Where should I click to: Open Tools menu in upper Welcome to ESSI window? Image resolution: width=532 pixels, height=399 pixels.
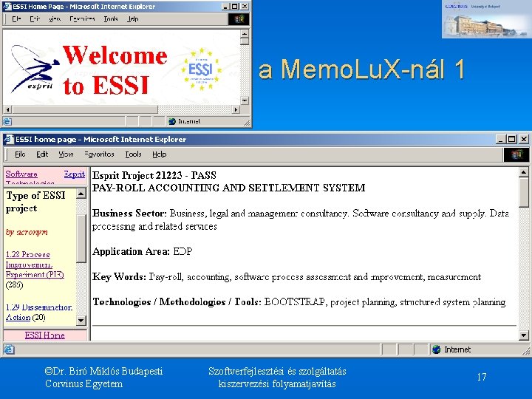(x=111, y=19)
